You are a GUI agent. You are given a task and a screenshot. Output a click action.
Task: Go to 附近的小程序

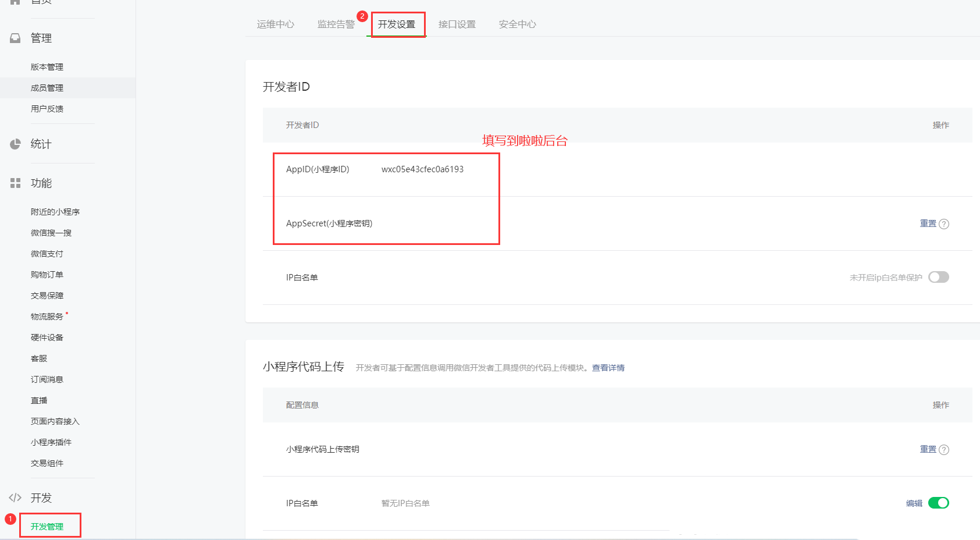coord(55,212)
